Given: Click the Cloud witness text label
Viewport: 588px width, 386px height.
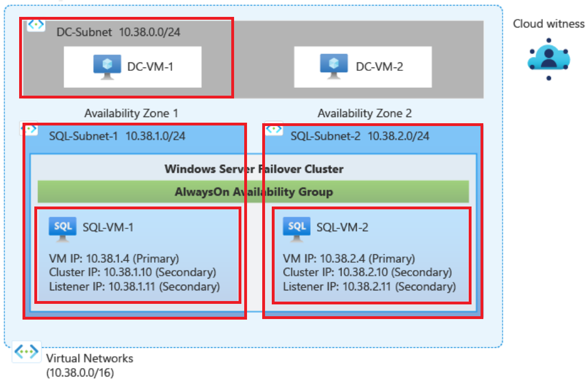Looking at the screenshot, I should point(549,24).
